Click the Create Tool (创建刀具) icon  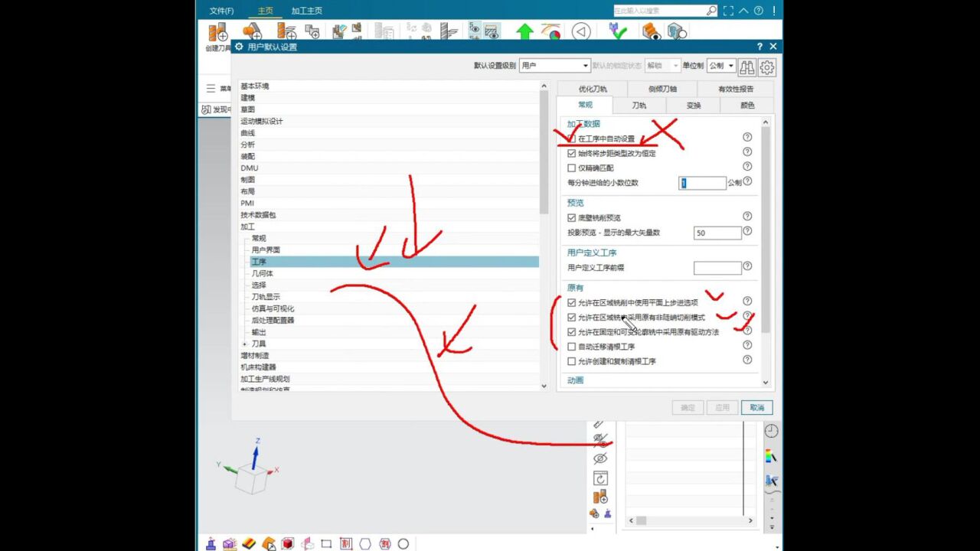tap(217, 31)
